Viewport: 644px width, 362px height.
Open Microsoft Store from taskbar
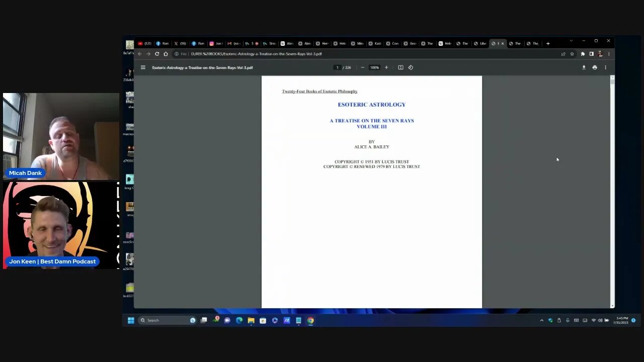coord(263,320)
